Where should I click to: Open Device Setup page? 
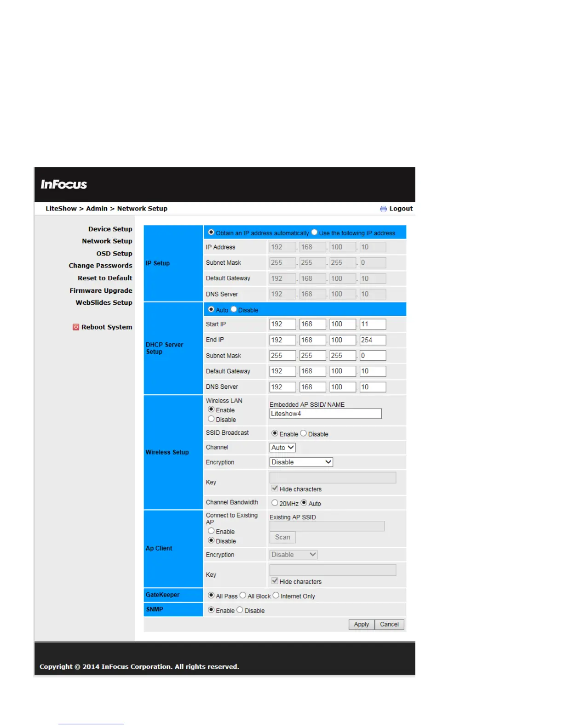[x=110, y=229]
